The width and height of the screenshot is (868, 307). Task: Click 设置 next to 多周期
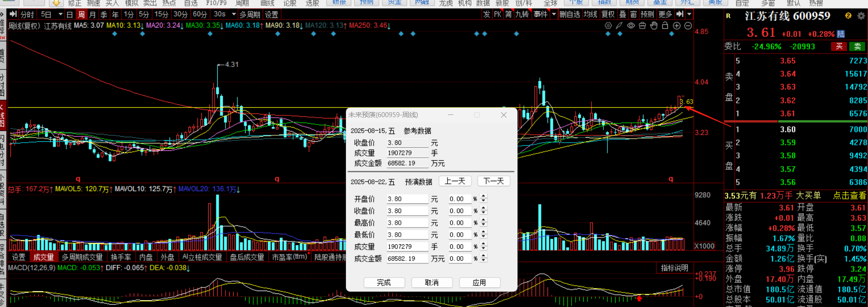[271, 15]
